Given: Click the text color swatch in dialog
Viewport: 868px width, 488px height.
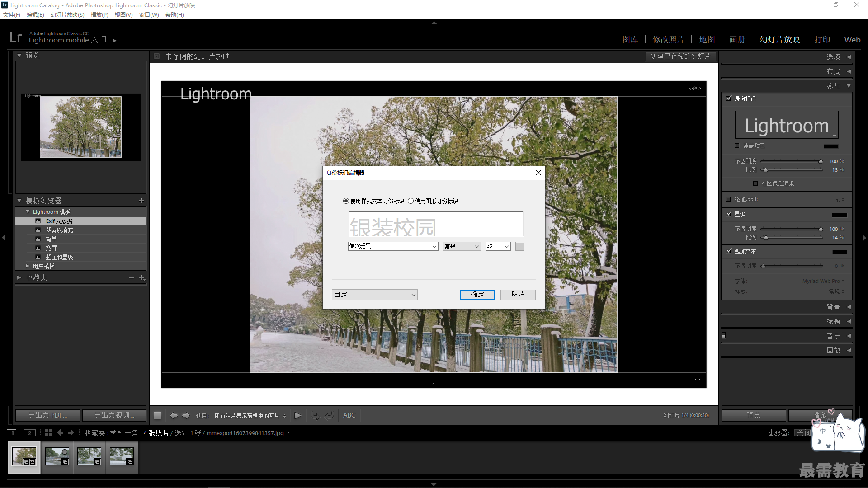Looking at the screenshot, I should point(520,246).
